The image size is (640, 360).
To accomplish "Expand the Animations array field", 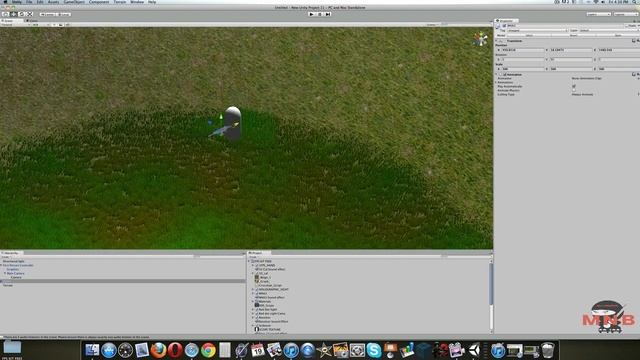I will coord(496,82).
